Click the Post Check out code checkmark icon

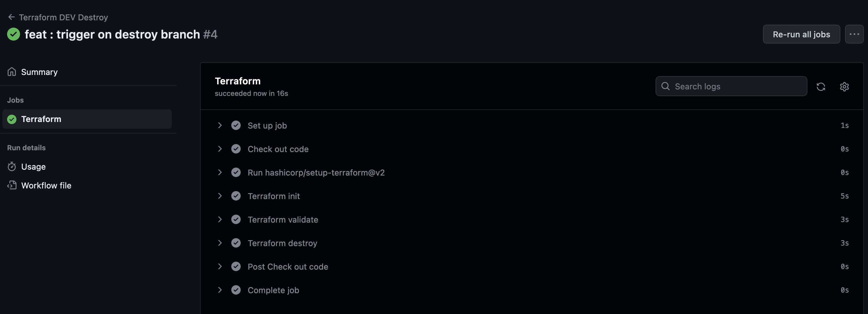click(236, 267)
